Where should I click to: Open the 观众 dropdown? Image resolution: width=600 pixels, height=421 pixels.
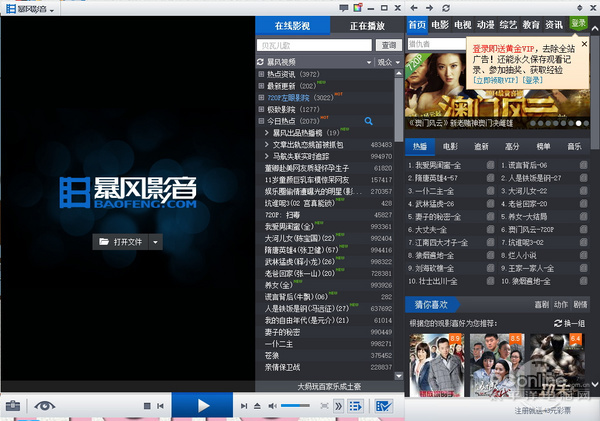(x=389, y=62)
